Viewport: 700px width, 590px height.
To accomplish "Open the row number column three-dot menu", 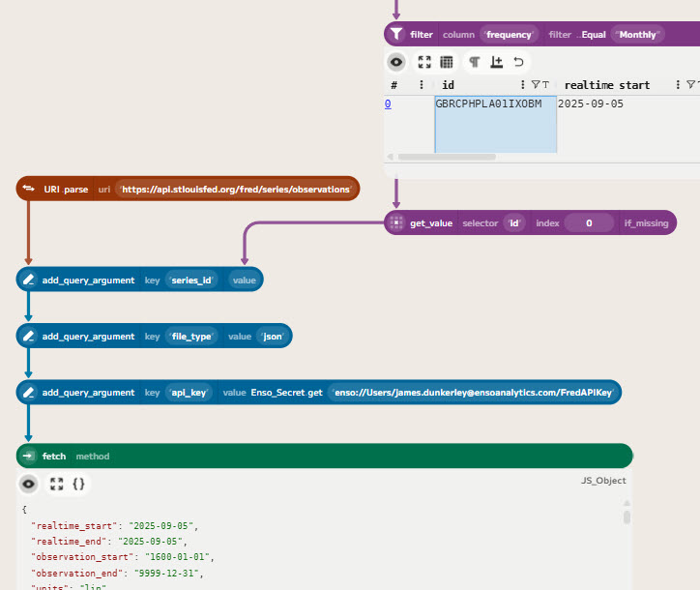I will pyautogui.click(x=421, y=85).
